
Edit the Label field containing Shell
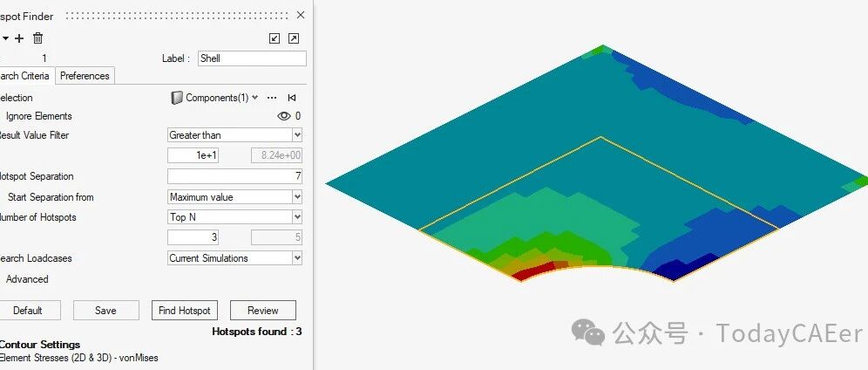tap(252, 58)
